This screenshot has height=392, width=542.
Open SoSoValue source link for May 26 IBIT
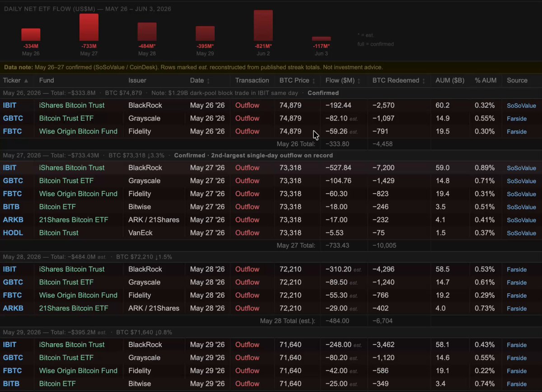click(x=521, y=106)
